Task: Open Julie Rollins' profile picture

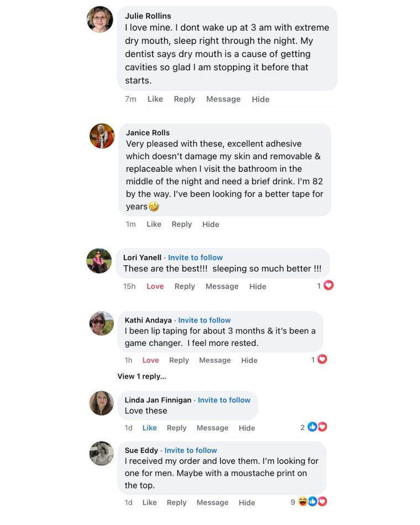Action: pyautogui.click(x=100, y=19)
